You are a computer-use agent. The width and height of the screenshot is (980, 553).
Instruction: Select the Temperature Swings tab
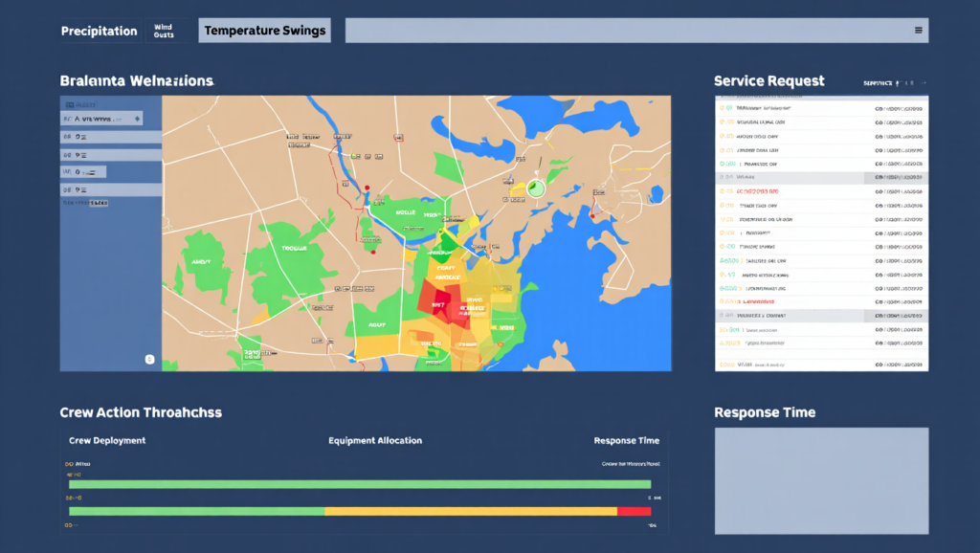pyautogui.click(x=264, y=31)
